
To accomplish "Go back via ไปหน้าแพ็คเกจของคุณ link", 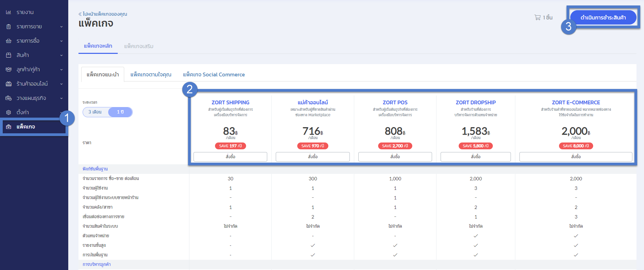I will pyautogui.click(x=103, y=14).
